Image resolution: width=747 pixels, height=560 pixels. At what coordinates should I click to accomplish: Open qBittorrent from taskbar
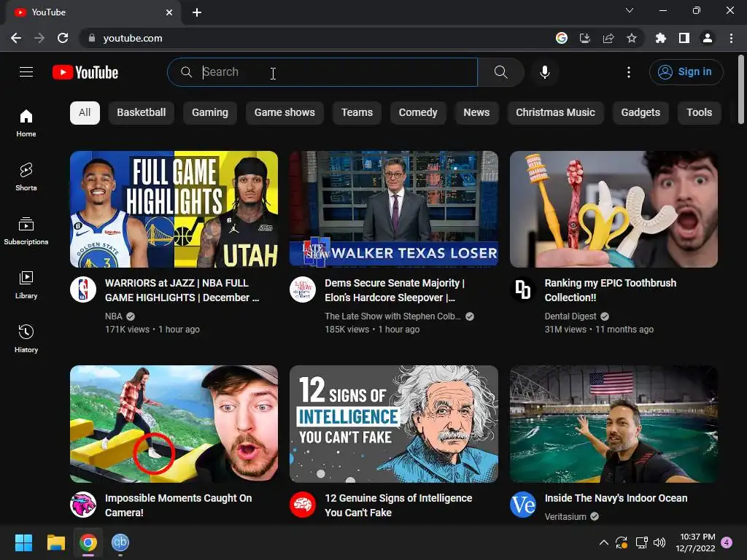(120, 542)
